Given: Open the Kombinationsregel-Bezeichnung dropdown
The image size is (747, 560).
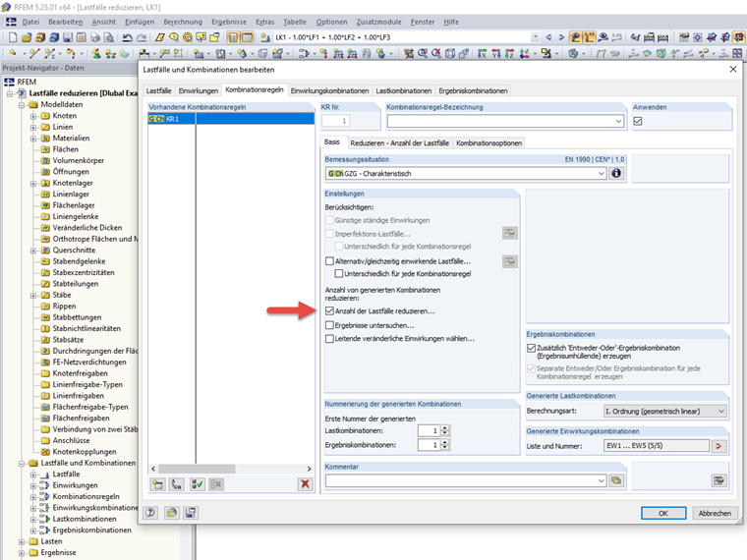Looking at the screenshot, I should pyautogui.click(x=618, y=121).
